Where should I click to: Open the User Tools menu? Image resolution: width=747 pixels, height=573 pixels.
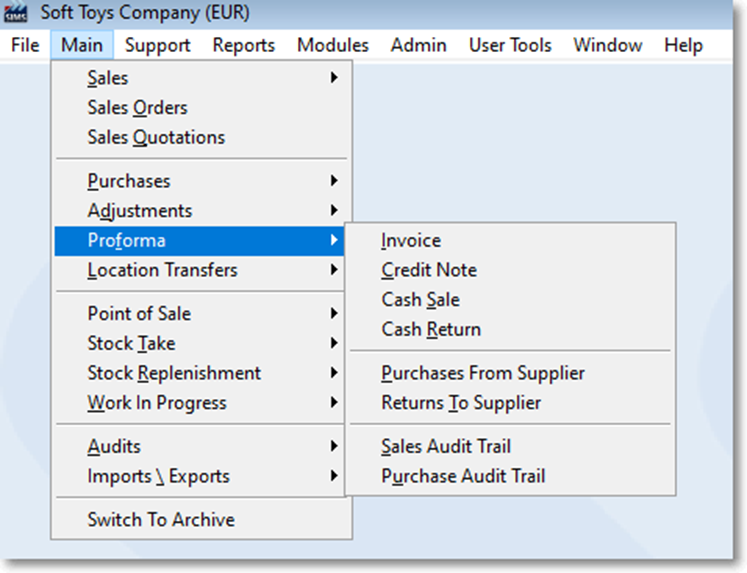[510, 45]
